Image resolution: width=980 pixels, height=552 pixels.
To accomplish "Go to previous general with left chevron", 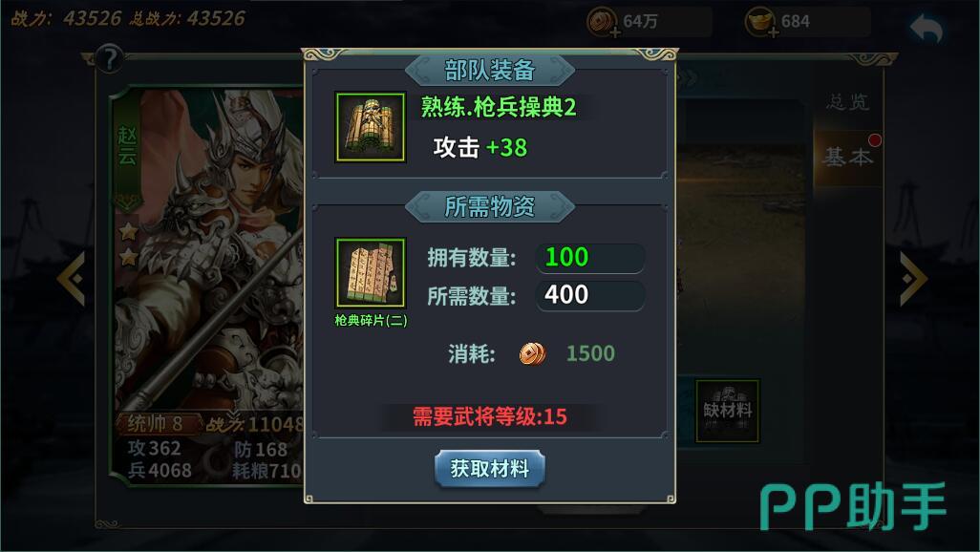I will (72, 279).
